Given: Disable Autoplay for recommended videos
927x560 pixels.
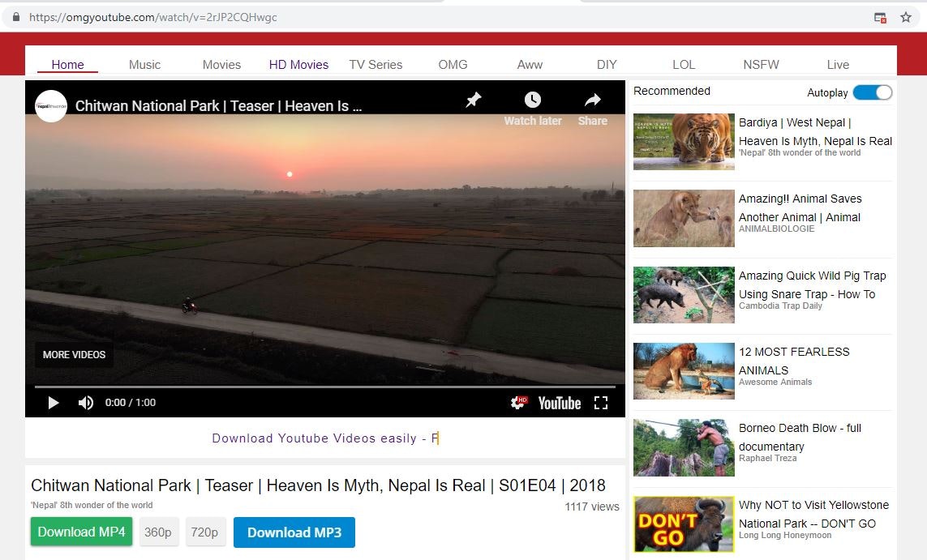Looking at the screenshot, I should [872, 92].
